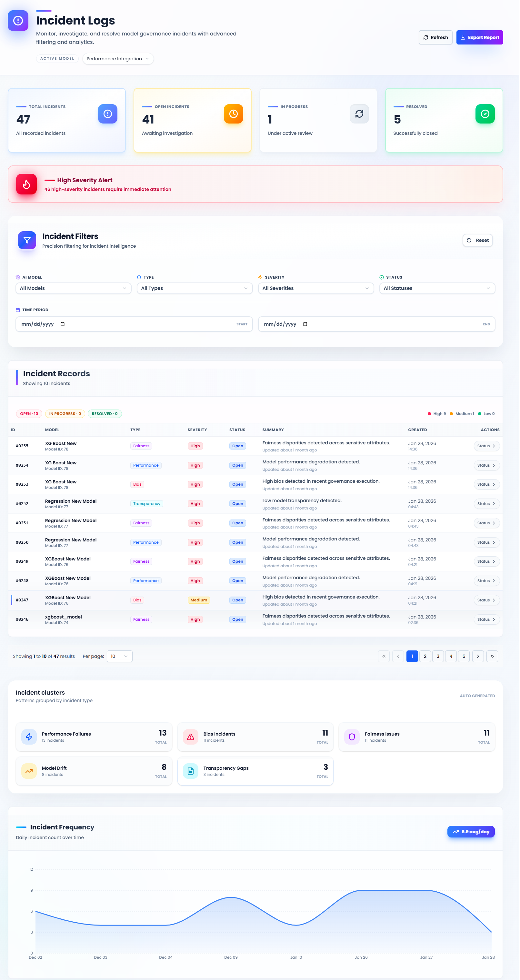
Task: Click the Refresh button
Action: pos(436,37)
